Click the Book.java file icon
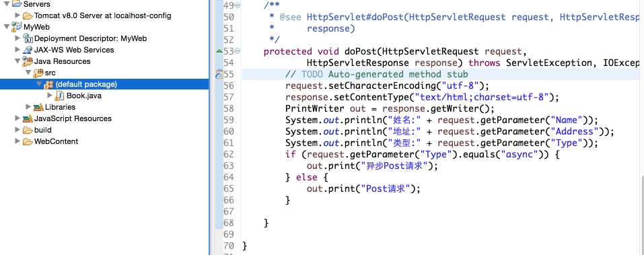 (x=59, y=96)
